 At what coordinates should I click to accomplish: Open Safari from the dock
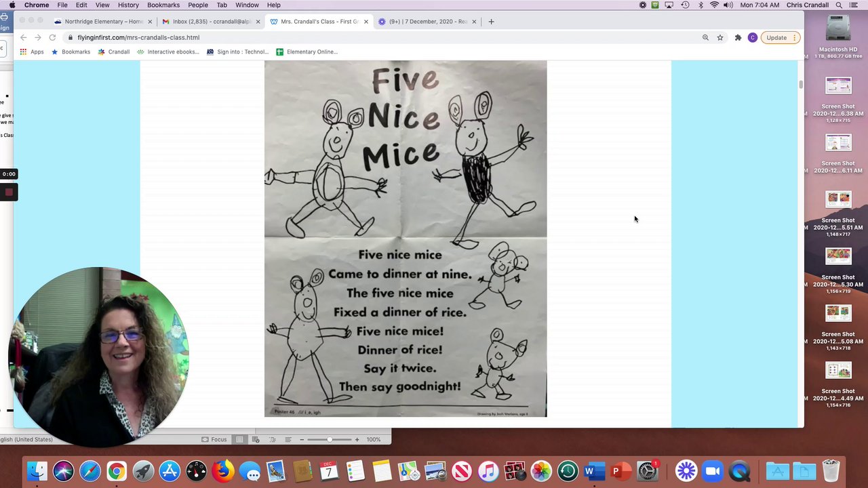(x=90, y=470)
